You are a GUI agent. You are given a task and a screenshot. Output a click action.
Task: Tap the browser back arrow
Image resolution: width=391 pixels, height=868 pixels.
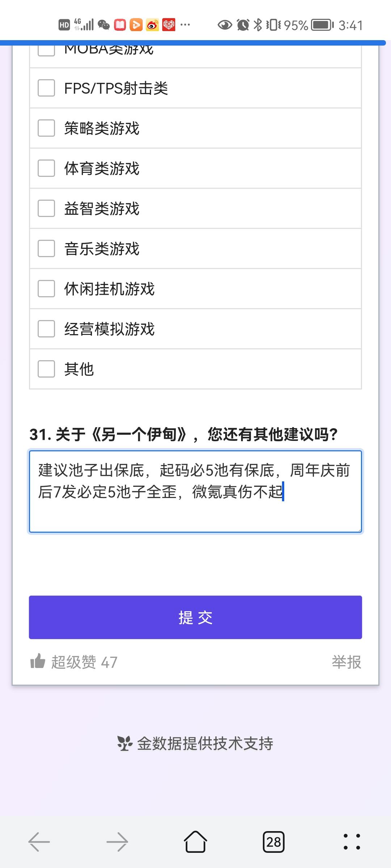pyautogui.click(x=39, y=842)
